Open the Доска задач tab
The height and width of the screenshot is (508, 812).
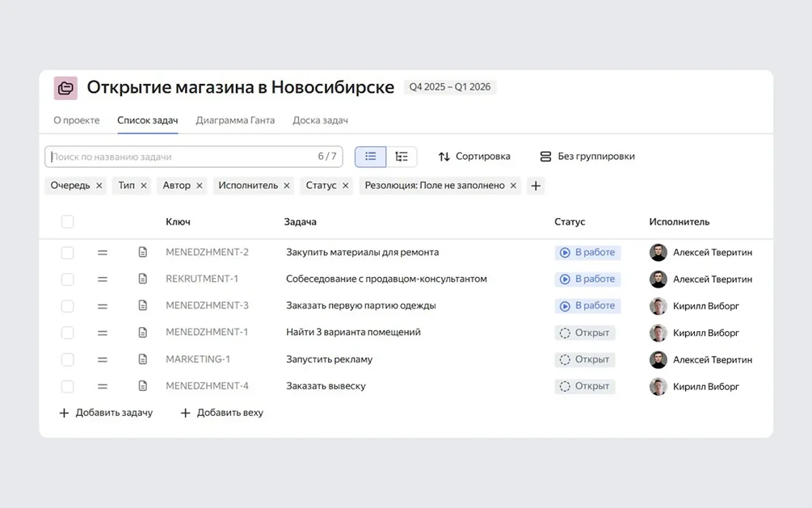click(322, 120)
